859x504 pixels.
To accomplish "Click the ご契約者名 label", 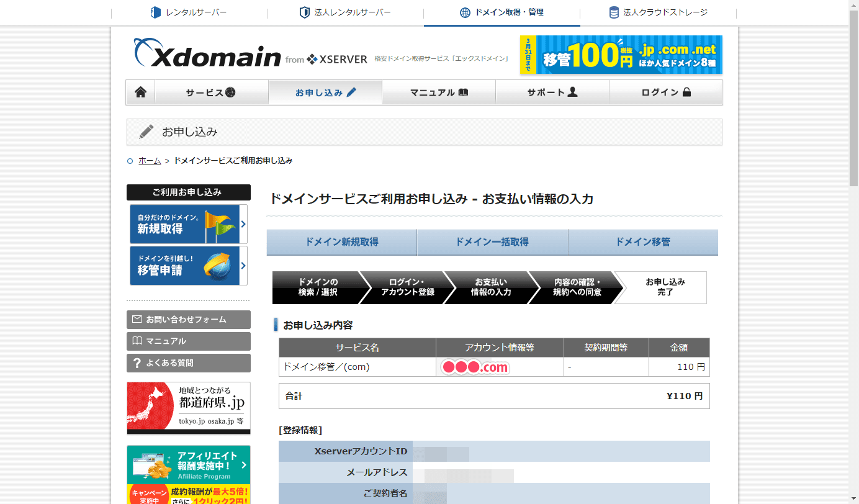I will pyautogui.click(x=385, y=493).
